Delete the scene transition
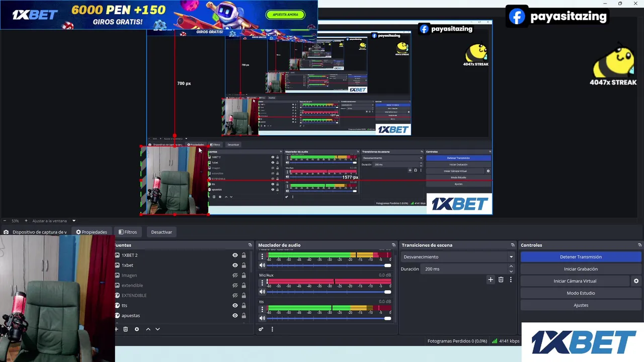Viewport: 644px width, 362px height. tap(501, 280)
